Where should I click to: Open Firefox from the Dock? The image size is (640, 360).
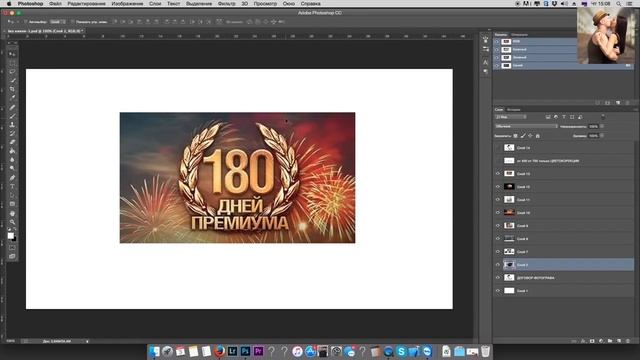pyautogui.click(x=219, y=351)
